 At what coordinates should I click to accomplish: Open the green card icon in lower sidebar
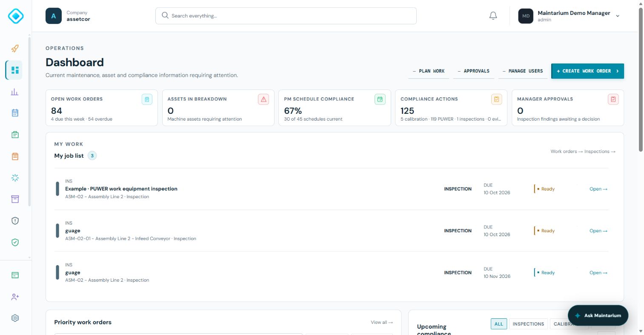tap(15, 275)
